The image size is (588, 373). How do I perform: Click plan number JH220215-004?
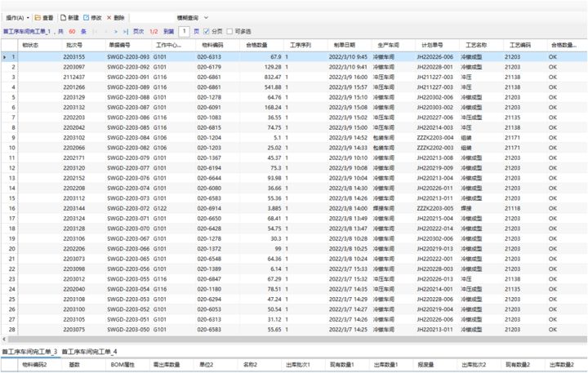(x=435, y=219)
